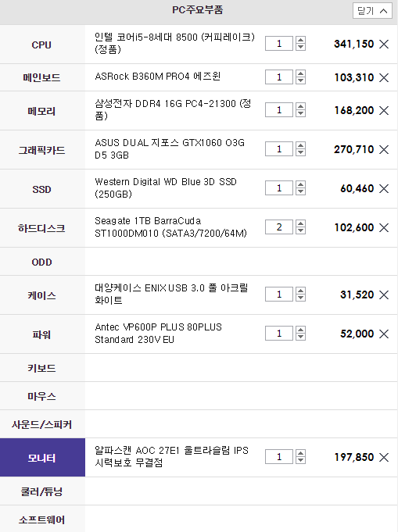Remove the WD Blue SSD item
Image resolution: width=398 pixels, height=532 pixels.
pos(384,188)
